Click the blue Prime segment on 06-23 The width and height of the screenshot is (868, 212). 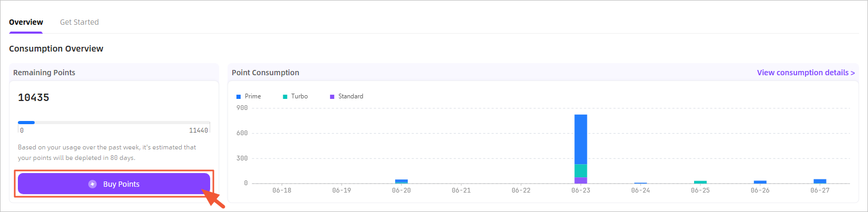click(x=581, y=139)
